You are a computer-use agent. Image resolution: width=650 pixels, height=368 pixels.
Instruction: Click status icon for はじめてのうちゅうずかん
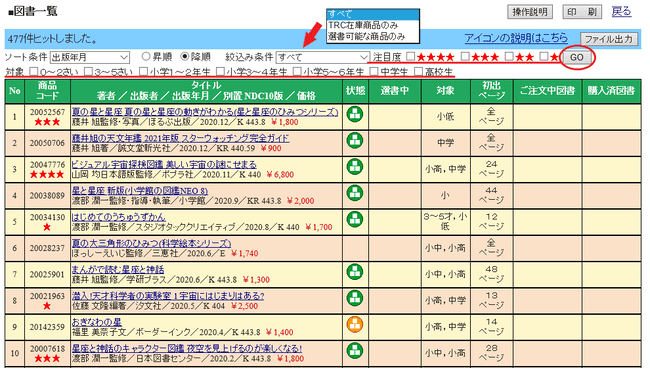click(x=354, y=219)
